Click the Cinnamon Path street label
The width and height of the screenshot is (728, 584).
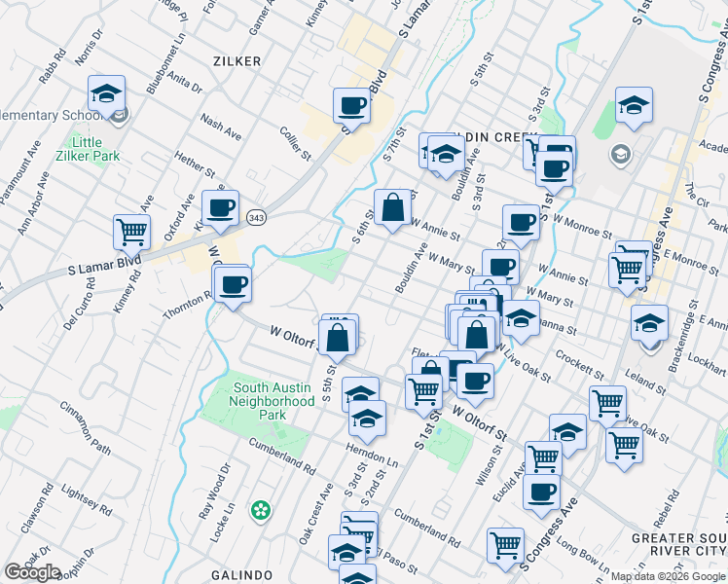click(x=86, y=427)
